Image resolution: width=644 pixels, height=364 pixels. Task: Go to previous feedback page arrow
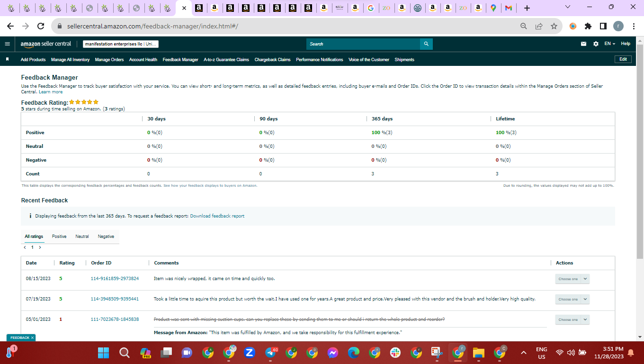(25, 247)
